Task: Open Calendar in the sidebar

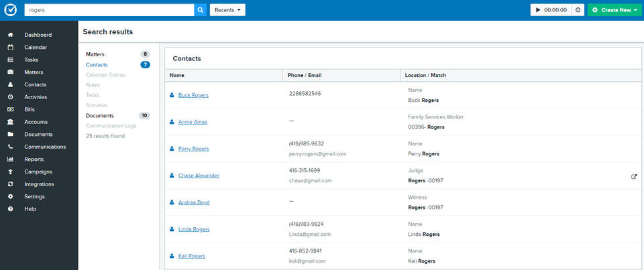Action: point(36,48)
